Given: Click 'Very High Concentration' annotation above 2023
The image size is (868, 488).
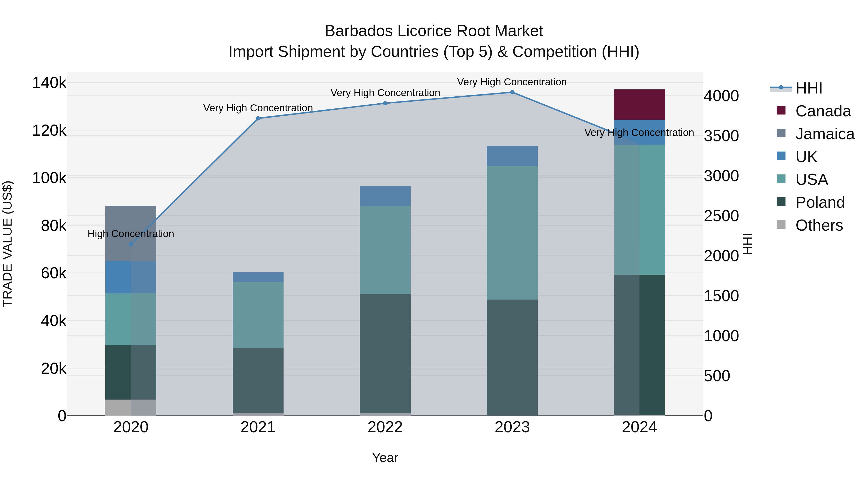Looking at the screenshot, I should pos(512,82).
